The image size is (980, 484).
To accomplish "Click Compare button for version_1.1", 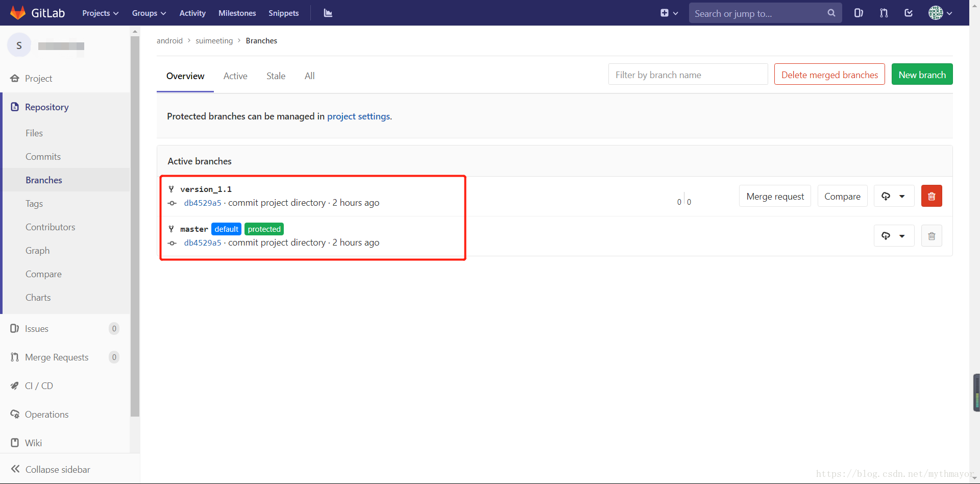I will pyautogui.click(x=842, y=196).
